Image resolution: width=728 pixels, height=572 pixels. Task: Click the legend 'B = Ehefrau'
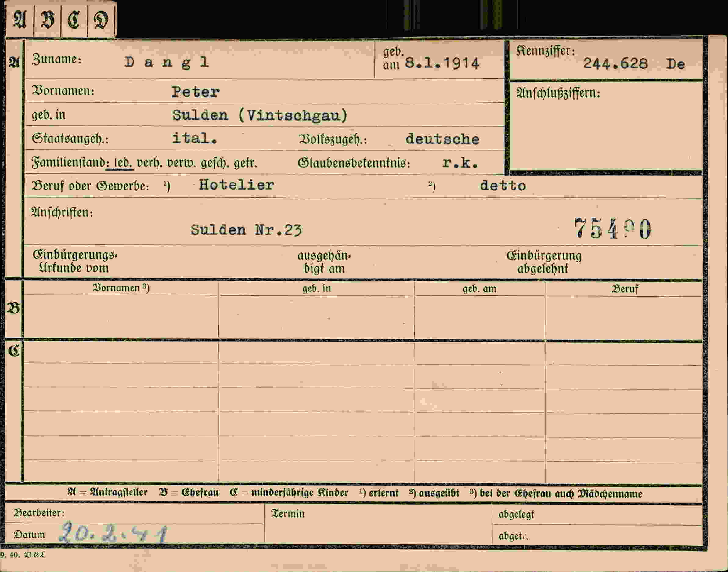[x=189, y=492]
